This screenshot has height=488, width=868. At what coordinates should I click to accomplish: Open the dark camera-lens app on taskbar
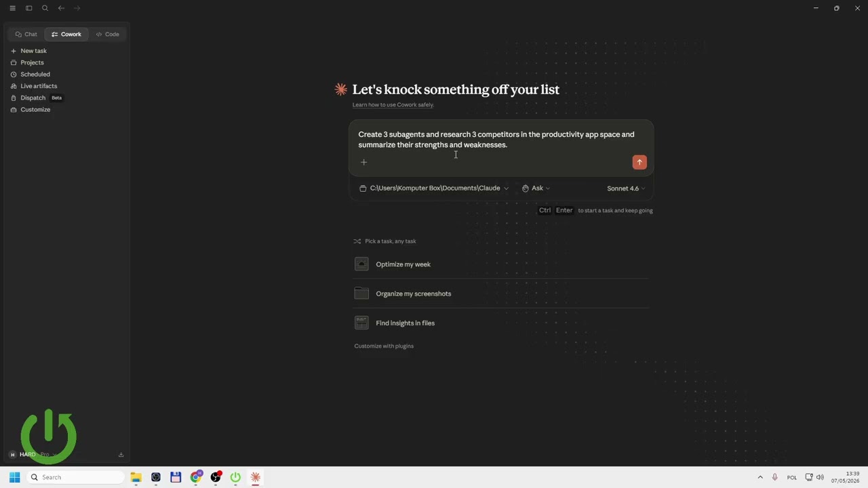pos(156,477)
